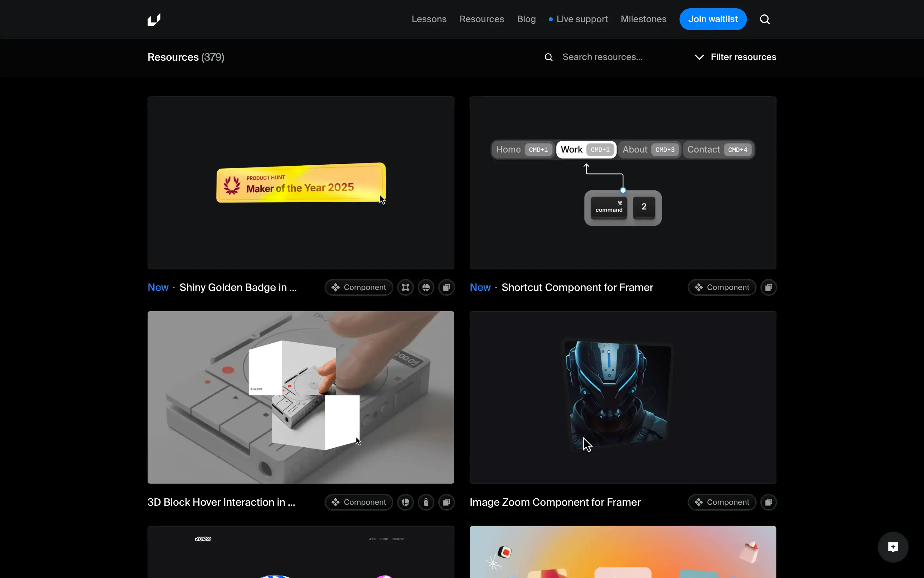Open the Resources nav link
The width and height of the screenshot is (924, 578).
coord(482,19)
